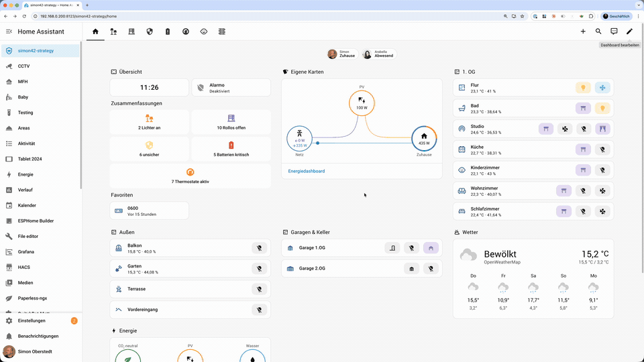Open Baby dashboard in sidebar
This screenshot has width=644, height=362.
pyautogui.click(x=40, y=97)
